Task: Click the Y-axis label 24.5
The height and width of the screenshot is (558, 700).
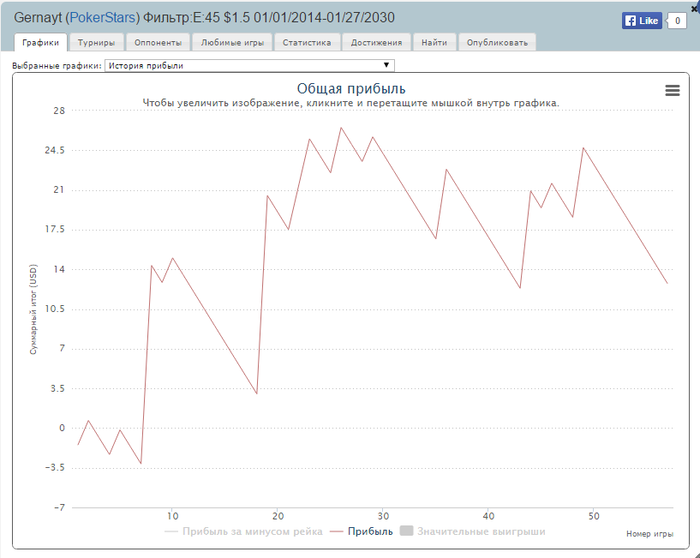Action: click(54, 150)
